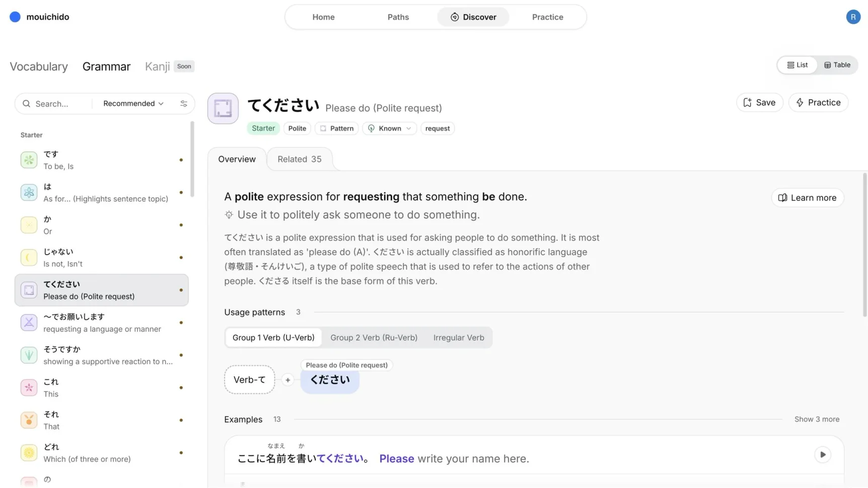
Task: Click the どれ sun icon
Action: 29,453
